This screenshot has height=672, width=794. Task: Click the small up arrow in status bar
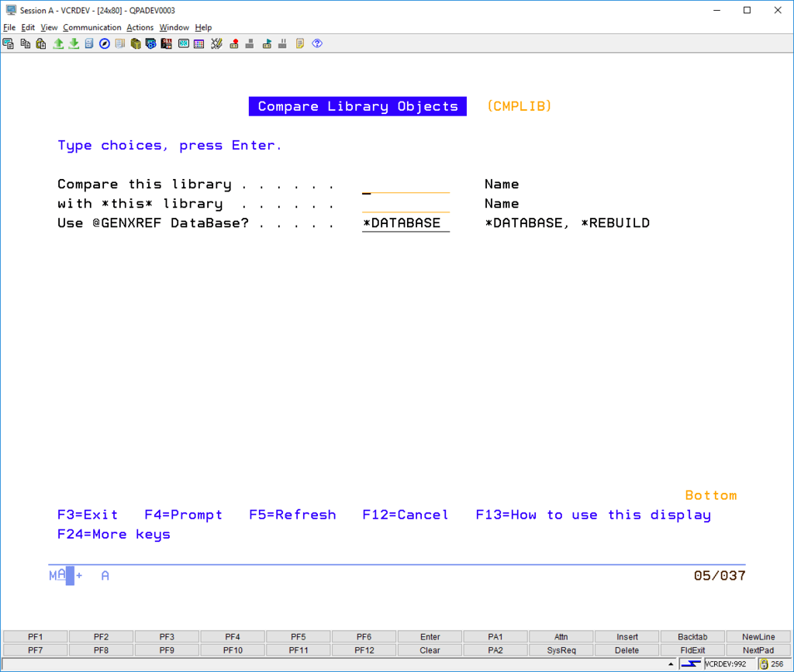671,664
